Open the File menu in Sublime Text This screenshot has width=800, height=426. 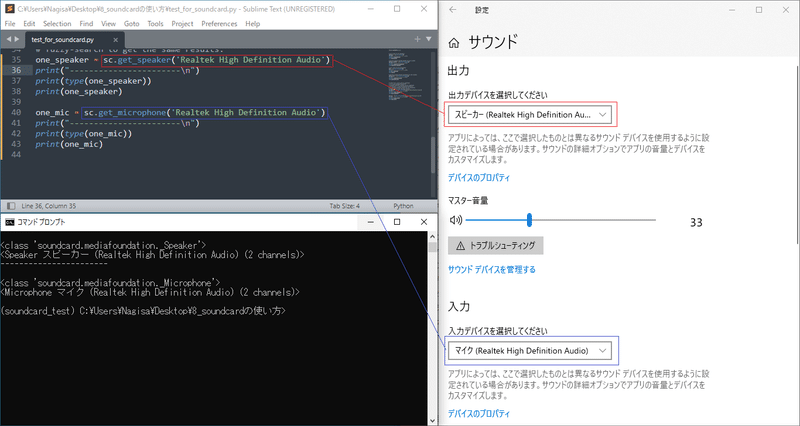tap(10, 23)
